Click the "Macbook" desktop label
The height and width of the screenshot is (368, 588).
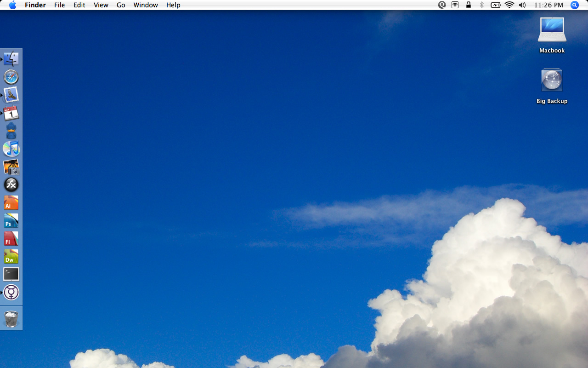click(552, 51)
